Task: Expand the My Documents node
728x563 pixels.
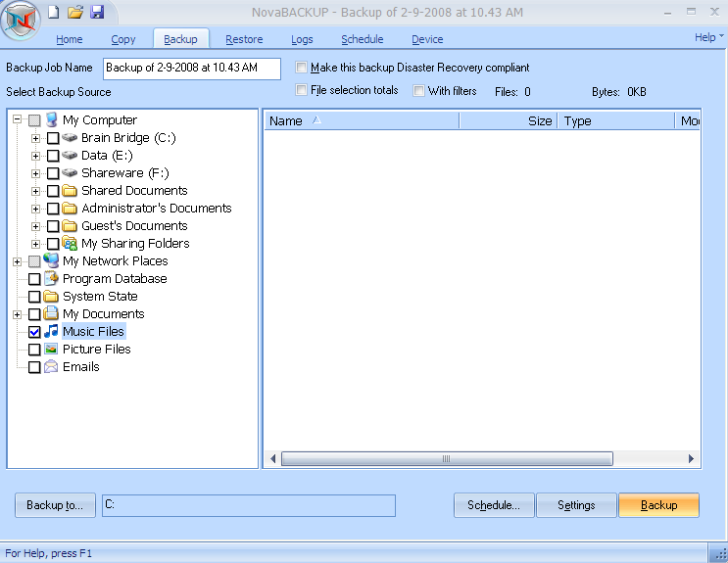Action: (x=18, y=314)
